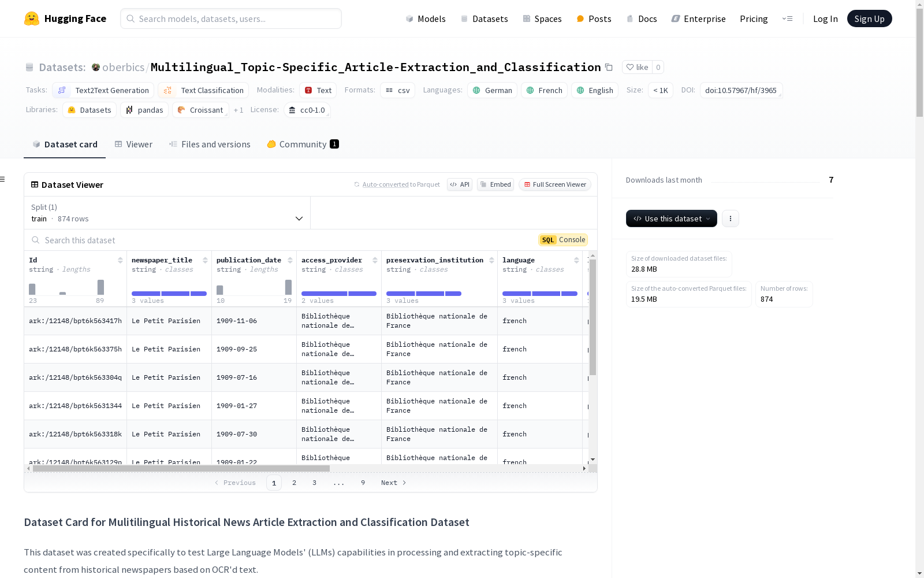This screenshot has width=924, height=578.
Task: Click the heart like button
Action: pos(637,67)
